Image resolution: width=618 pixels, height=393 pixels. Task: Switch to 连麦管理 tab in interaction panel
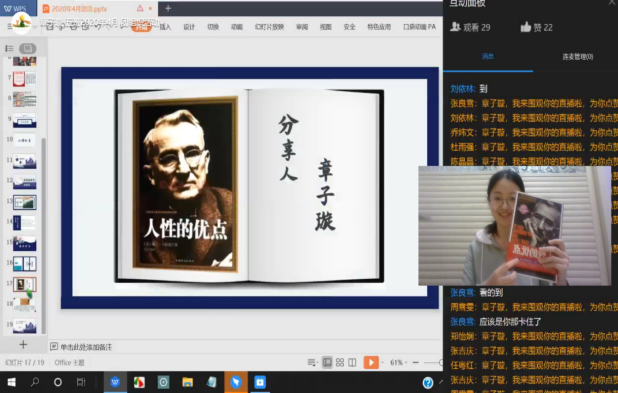point(577,57)
